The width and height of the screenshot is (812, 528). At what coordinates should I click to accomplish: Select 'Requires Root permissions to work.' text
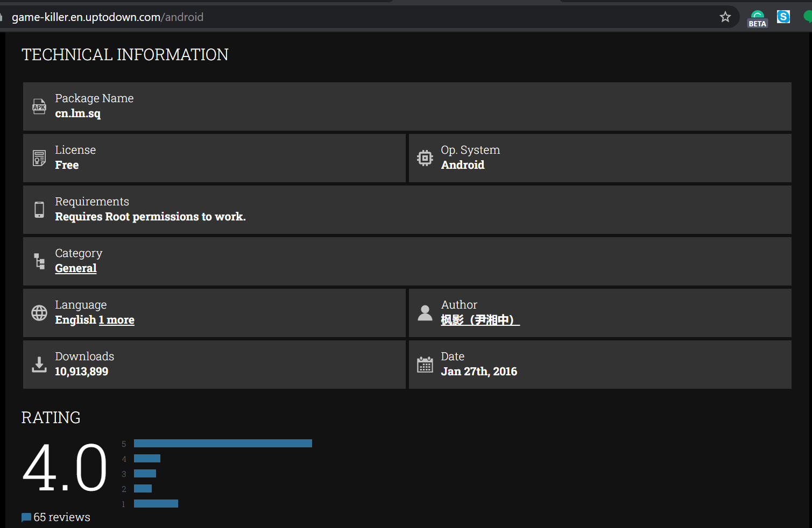(x=150, y=217)
